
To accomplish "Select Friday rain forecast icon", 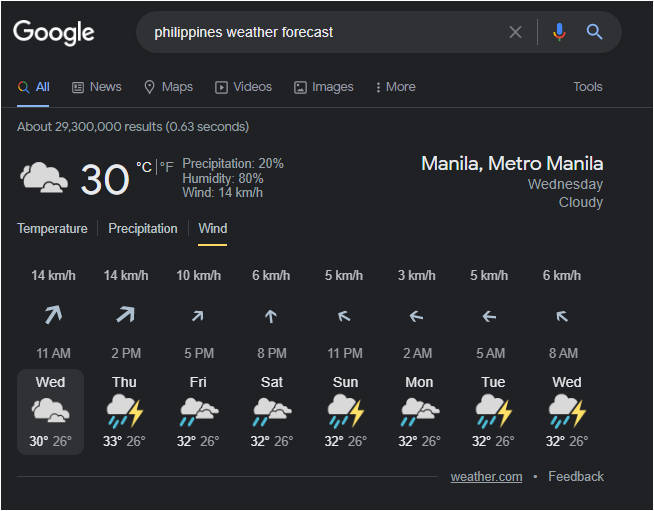I will [x=199, y=411].
